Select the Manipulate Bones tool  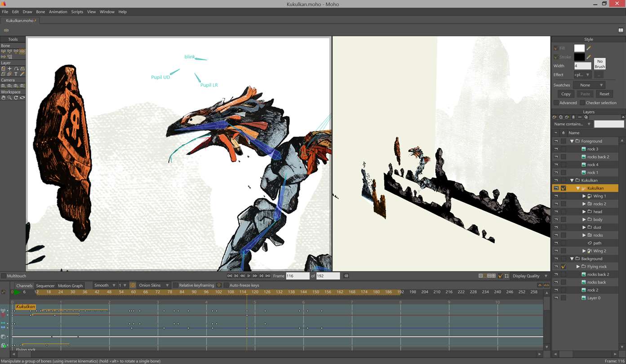click(22, 52)
